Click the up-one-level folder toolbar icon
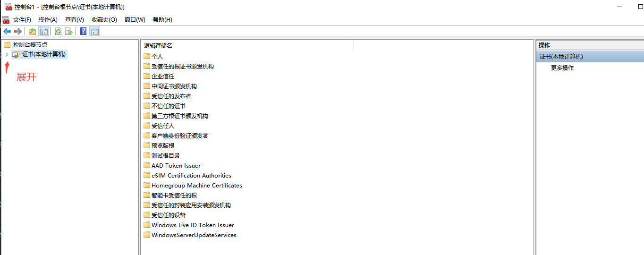Viewport: 644px width, 255px height. [33, 32]
